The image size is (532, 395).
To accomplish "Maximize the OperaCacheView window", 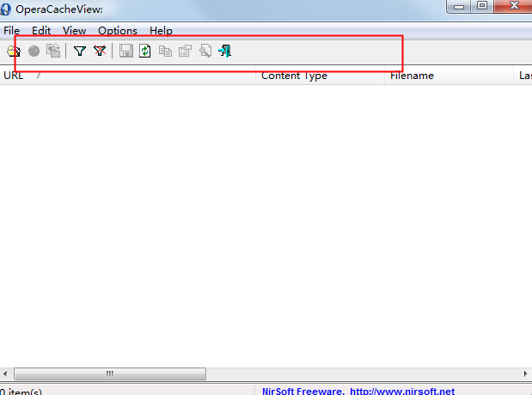I will pyautogui.click(x=482, y=6).
